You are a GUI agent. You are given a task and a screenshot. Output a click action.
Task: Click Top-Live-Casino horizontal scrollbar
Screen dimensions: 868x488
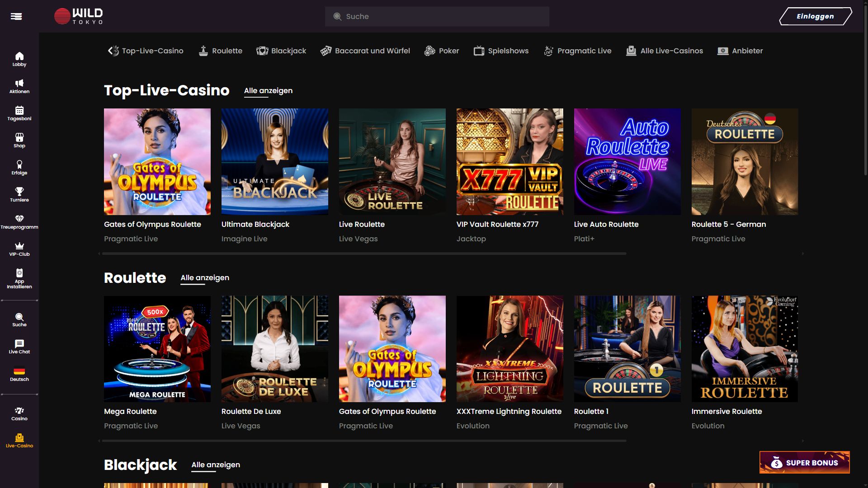[364, 253]
